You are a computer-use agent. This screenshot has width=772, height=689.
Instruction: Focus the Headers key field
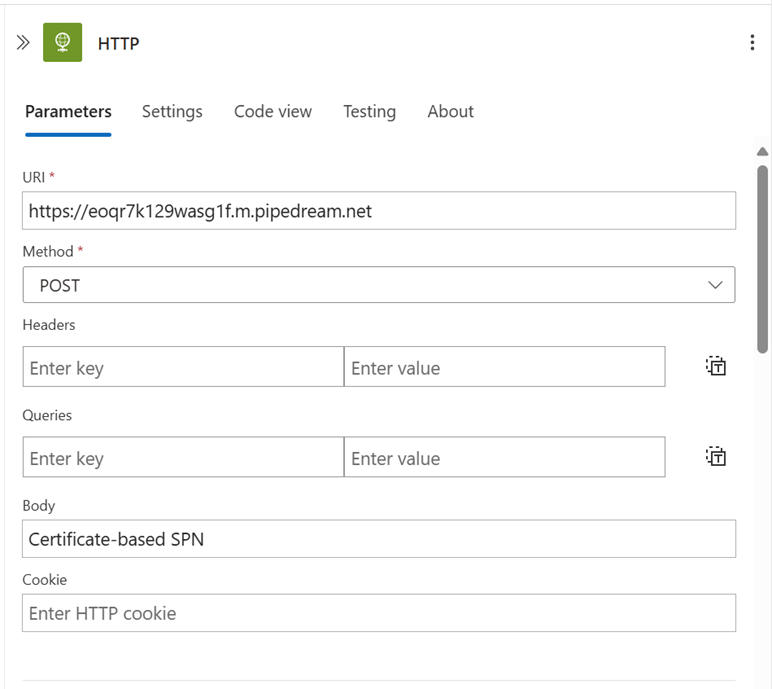coord(183,367)
